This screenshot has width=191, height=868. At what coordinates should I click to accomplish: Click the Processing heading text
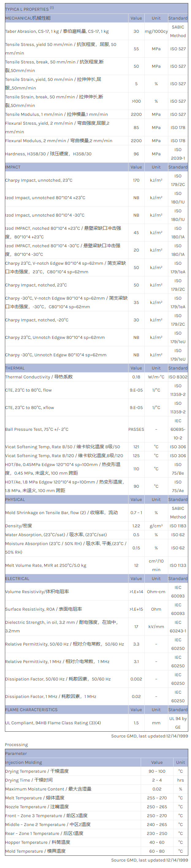(16, 744)
